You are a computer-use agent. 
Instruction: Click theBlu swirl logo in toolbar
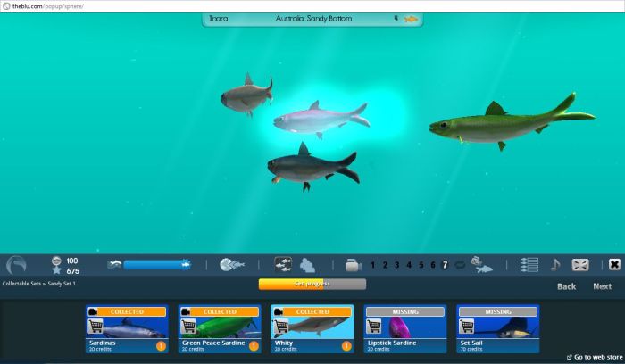point(16,265)
